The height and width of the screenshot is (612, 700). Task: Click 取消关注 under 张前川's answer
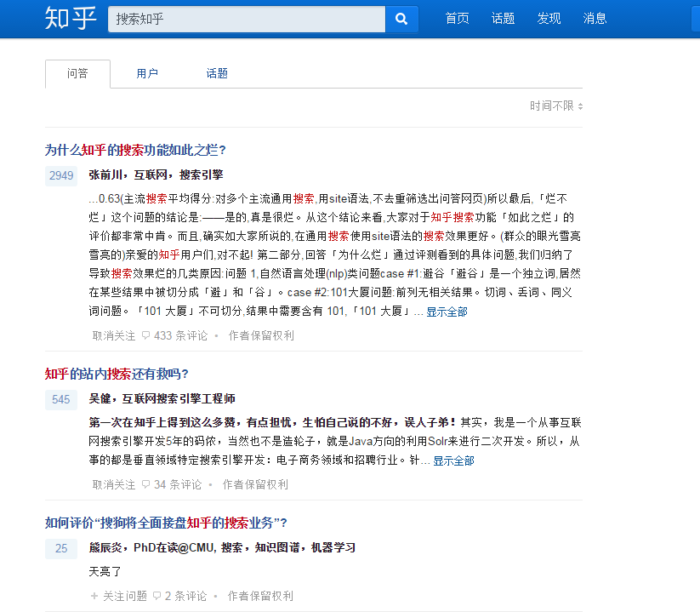[114, 335]
